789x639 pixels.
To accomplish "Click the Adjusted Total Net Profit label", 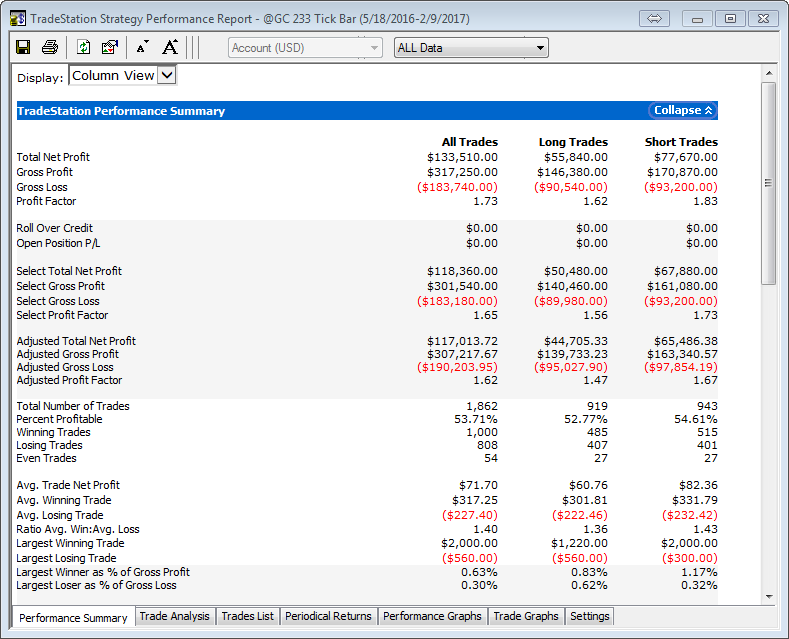I will [x=76, y=341].
